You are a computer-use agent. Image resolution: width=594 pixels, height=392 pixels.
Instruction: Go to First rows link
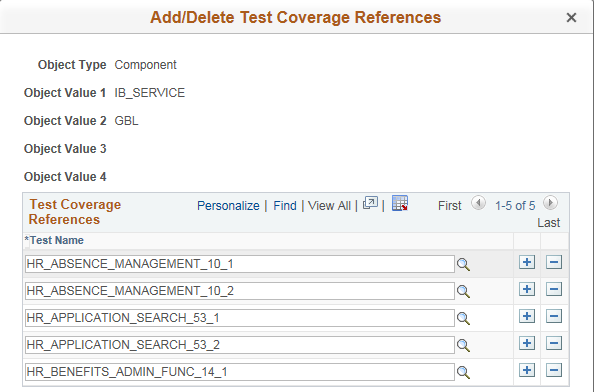click(x=450, y=206)
